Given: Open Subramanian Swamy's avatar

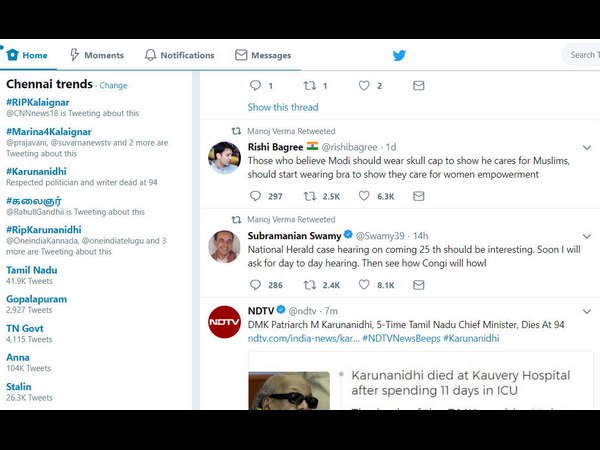Looking at the screenshot, I should (x=225, y=246).
